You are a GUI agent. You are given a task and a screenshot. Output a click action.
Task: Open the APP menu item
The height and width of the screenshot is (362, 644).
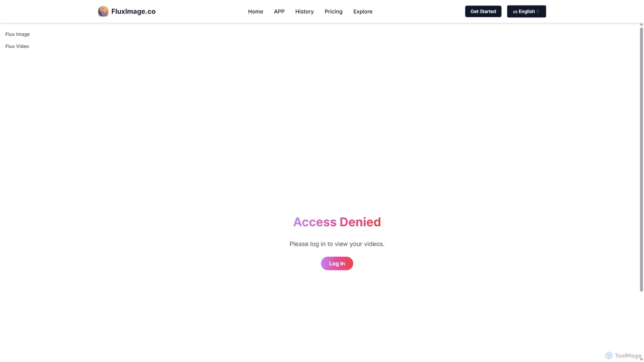coord(279,12)
